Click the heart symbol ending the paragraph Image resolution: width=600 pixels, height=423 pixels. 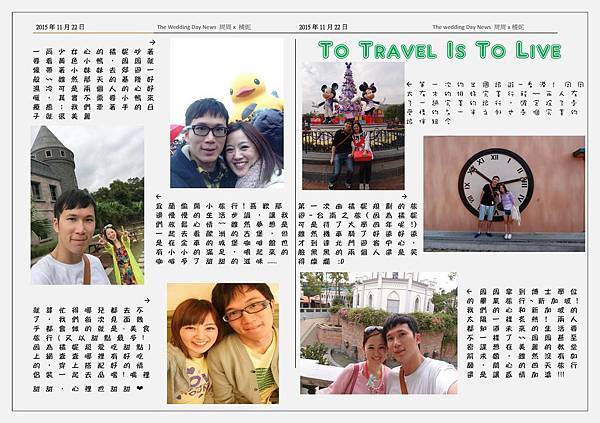click(140, 388)
